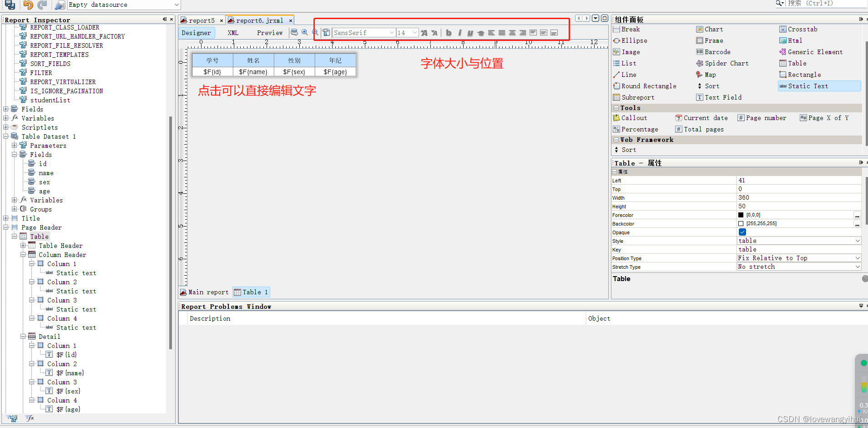The image size is (868, 428).
Task: Click the Zoom Out magnifier icon
Action: click(315, 32)
